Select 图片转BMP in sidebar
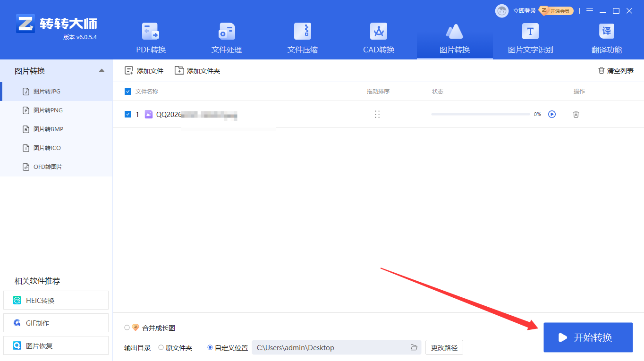Viewport: 644px width, 361px height. coord(56,129)
